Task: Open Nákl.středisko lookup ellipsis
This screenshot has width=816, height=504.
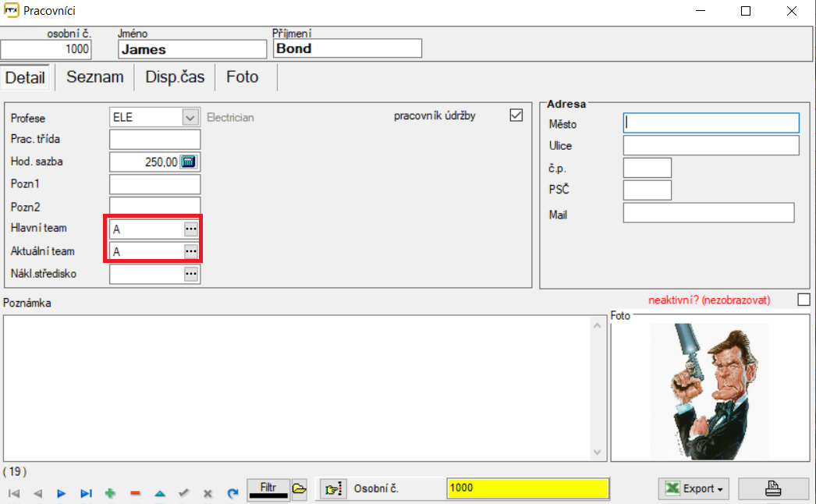Action: tap(191, 274)
